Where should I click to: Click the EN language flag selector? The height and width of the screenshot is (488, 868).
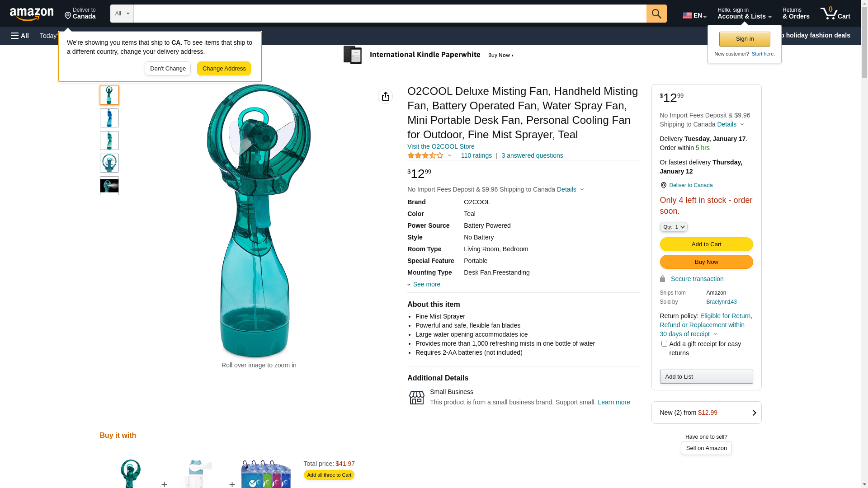pyautogui.click(x=694, y=15)
